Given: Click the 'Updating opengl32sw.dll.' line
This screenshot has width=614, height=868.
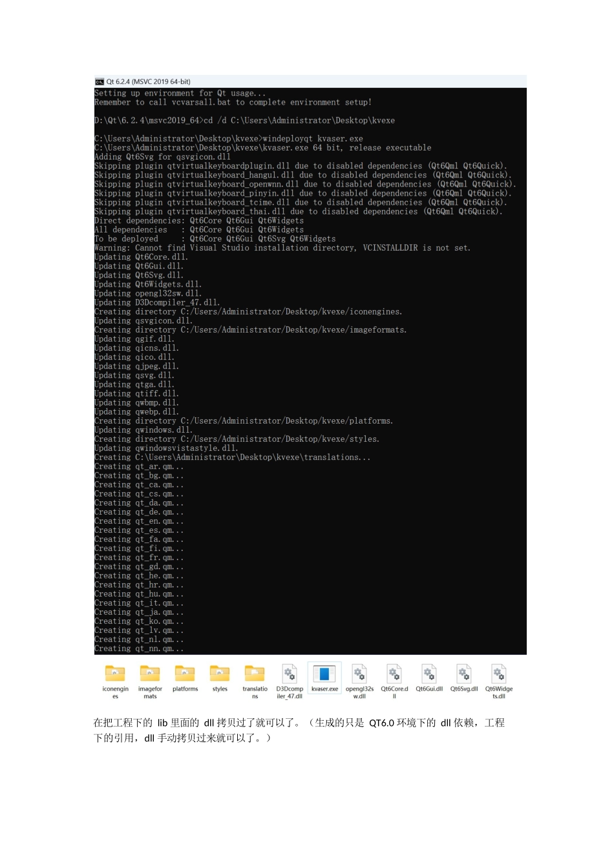Looking at the screenshot, I should click(x=148, y=293).
